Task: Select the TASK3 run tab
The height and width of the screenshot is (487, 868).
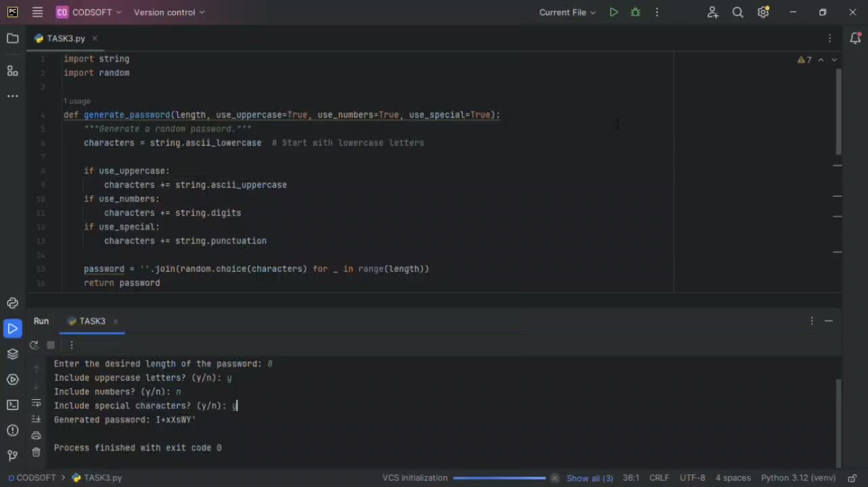Action: click(x=92, y=321)
